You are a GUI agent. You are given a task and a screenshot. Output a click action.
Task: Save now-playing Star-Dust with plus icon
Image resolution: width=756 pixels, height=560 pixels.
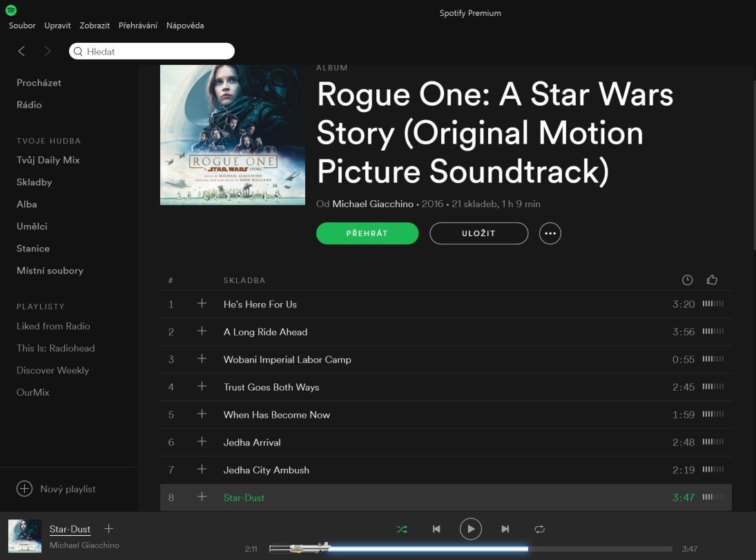pyautogui.click(x=109, y=529)
